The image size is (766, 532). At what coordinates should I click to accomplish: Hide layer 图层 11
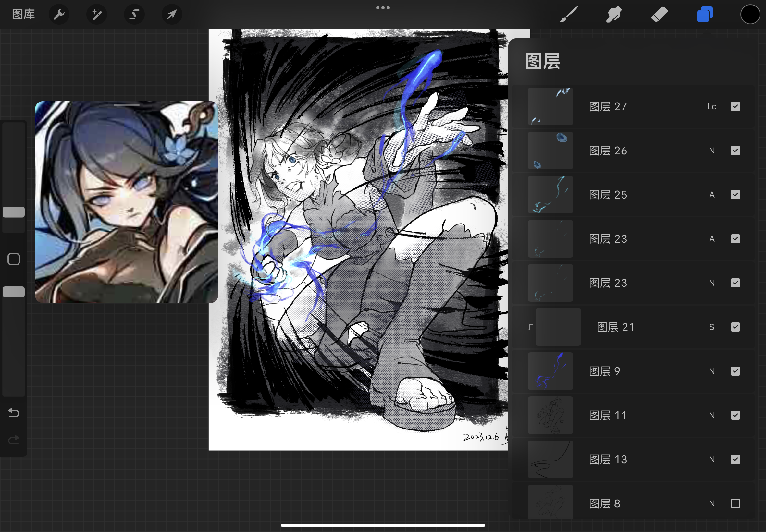(735, 415)
